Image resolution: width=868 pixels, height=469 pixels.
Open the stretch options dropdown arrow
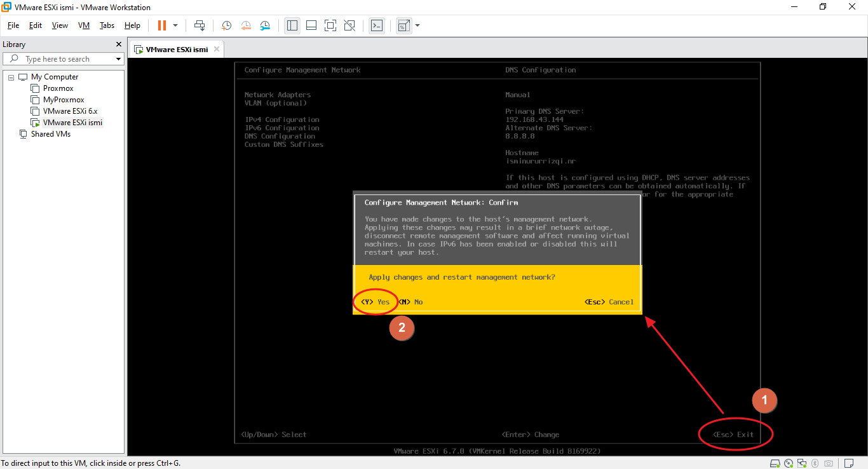[417, 25]
